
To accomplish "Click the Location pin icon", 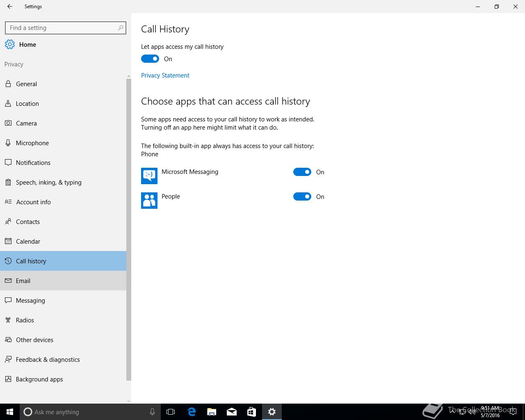I will pos(8,103).
